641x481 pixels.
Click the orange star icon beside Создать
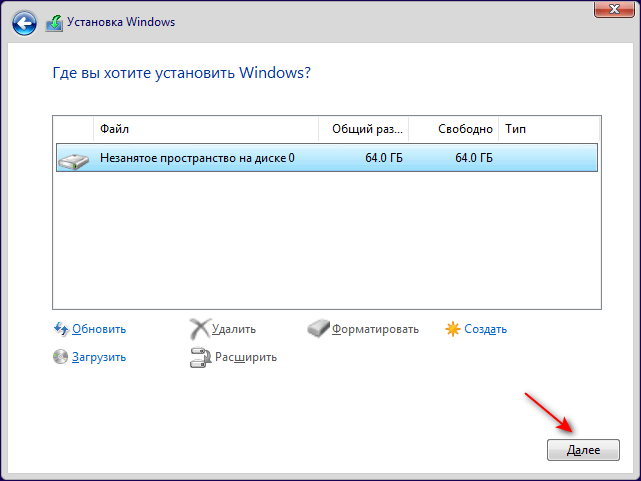tap(453, 329)
